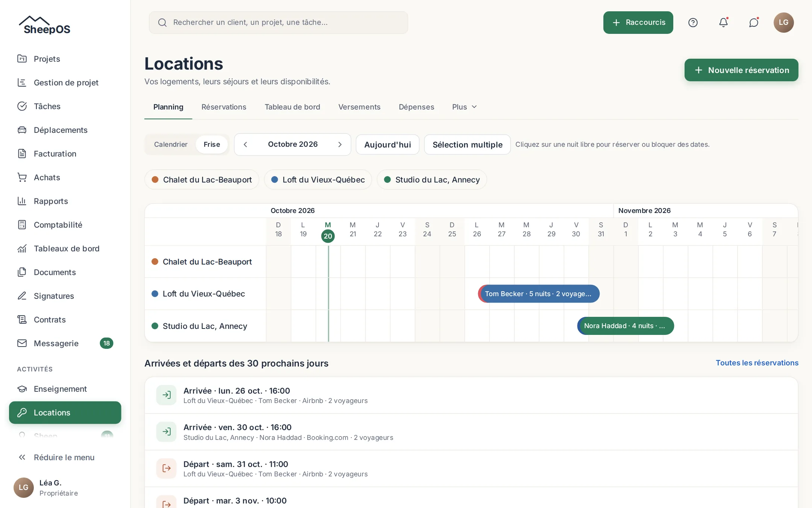This screenshot has width=812, height=508.
Task: Enable Sélection multiple mode
Action: tap(467, 144)
